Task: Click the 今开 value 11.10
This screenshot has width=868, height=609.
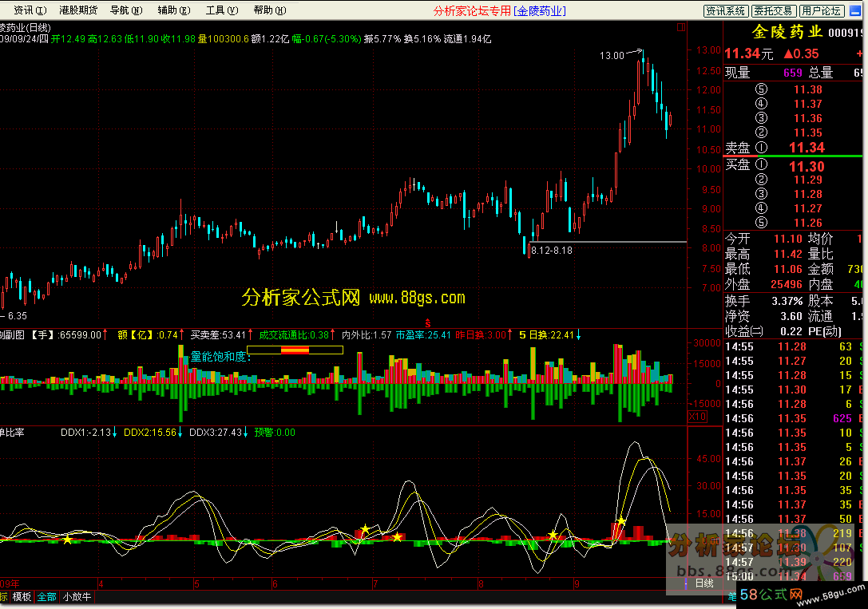Action: tap(787, 239)
